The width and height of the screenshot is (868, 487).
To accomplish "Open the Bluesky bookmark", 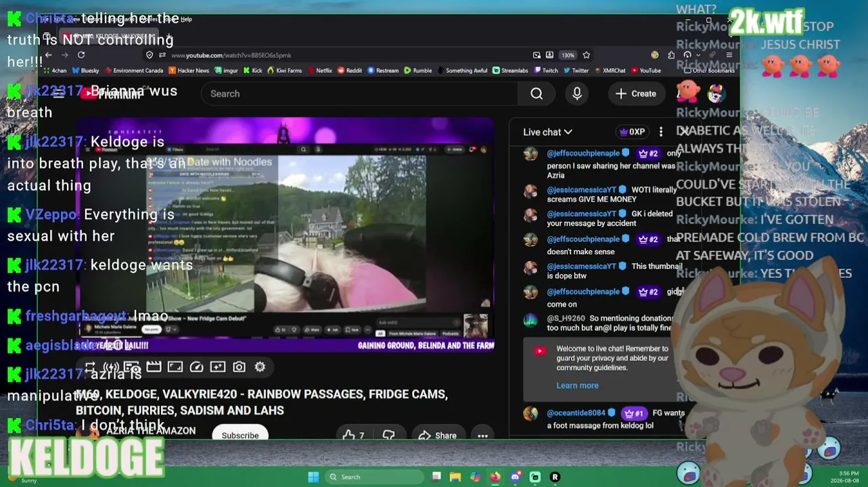I will (85, 70).
